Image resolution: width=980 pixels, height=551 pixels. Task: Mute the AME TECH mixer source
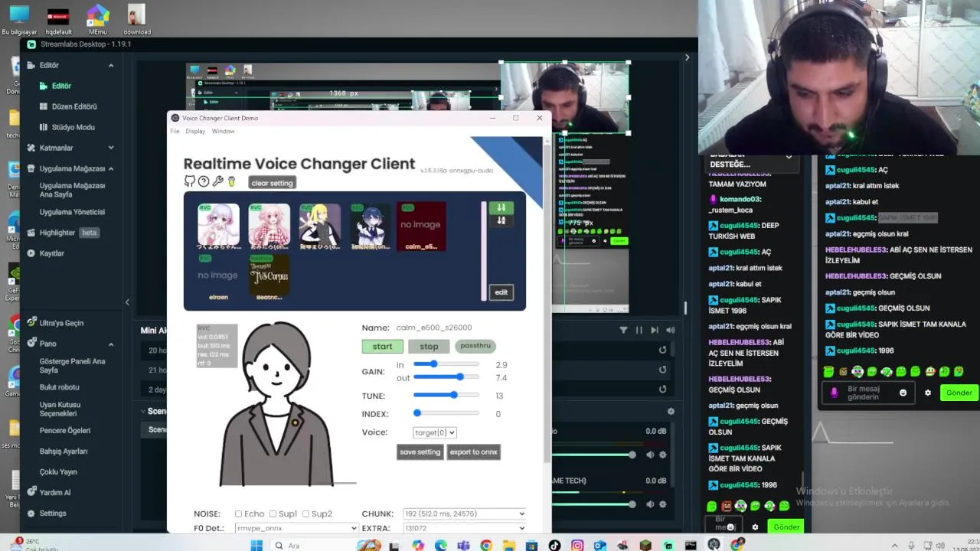pyautogui.click(x=650, y=504)
